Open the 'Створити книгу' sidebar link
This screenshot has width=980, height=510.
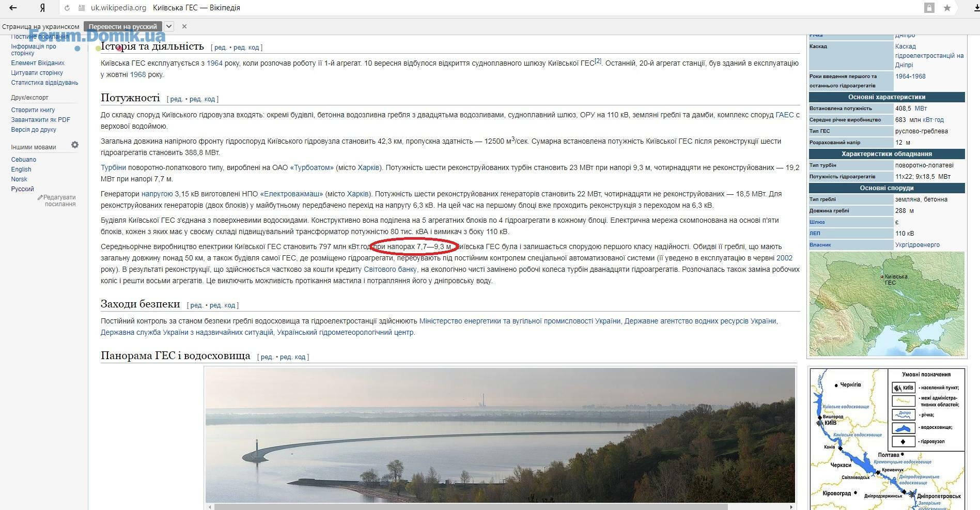(33, 110)
